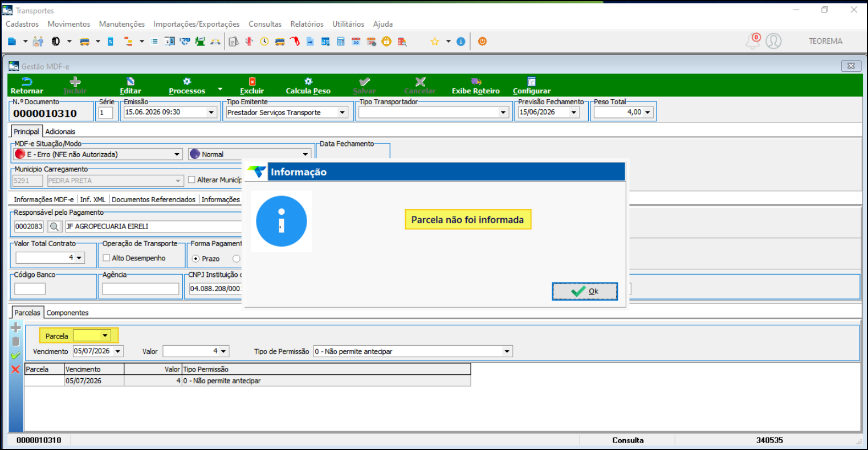Click the magnifier search beside code 0002083
This screenshot has height=450, width=868.
(x=54, y=226)
